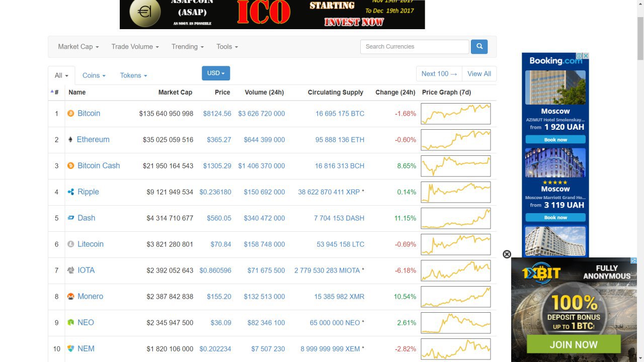This screenshot has height=362, width=644.
Task: Click Dash 24h volume $340 472 000
Action: (x=264, y=218)
